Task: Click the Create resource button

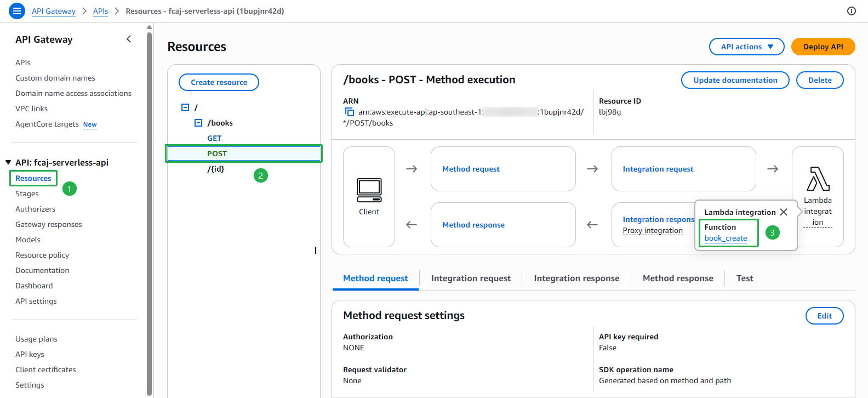Action: click(219, 82)
